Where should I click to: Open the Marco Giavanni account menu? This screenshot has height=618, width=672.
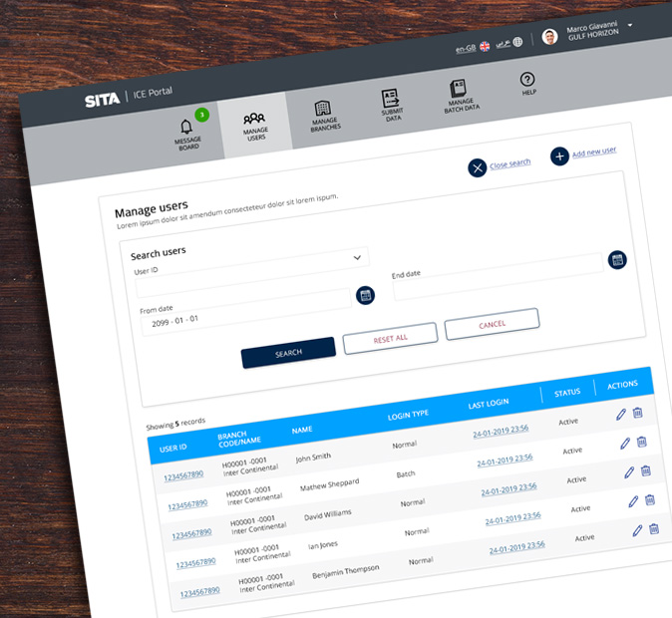630,24
